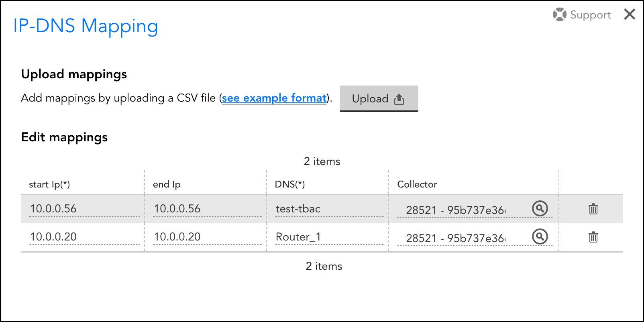
Task: Click the upload arrow icon on button
Action: [399, 99]
